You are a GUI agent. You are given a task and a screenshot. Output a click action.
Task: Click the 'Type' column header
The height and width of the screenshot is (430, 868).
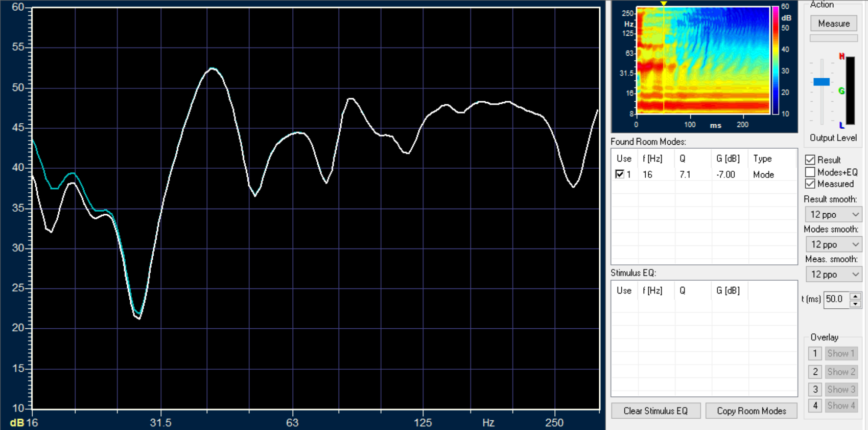coord(762,159)
